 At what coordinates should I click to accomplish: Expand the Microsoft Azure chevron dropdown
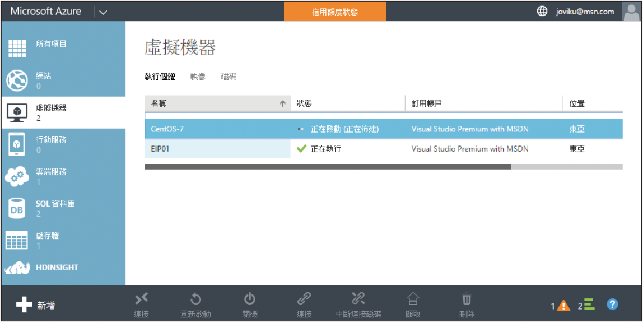pyautogui.click(x=103, y=12)
